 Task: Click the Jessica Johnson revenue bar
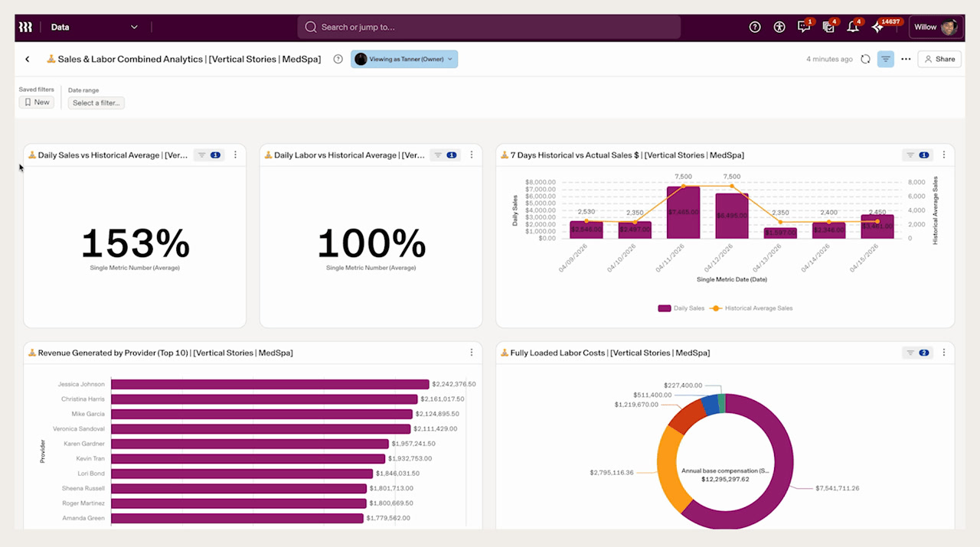[x=270, y=384]
